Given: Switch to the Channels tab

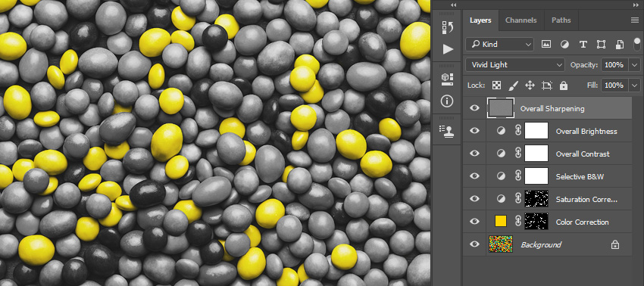Looking at the screenshot, I should point(521,20).
